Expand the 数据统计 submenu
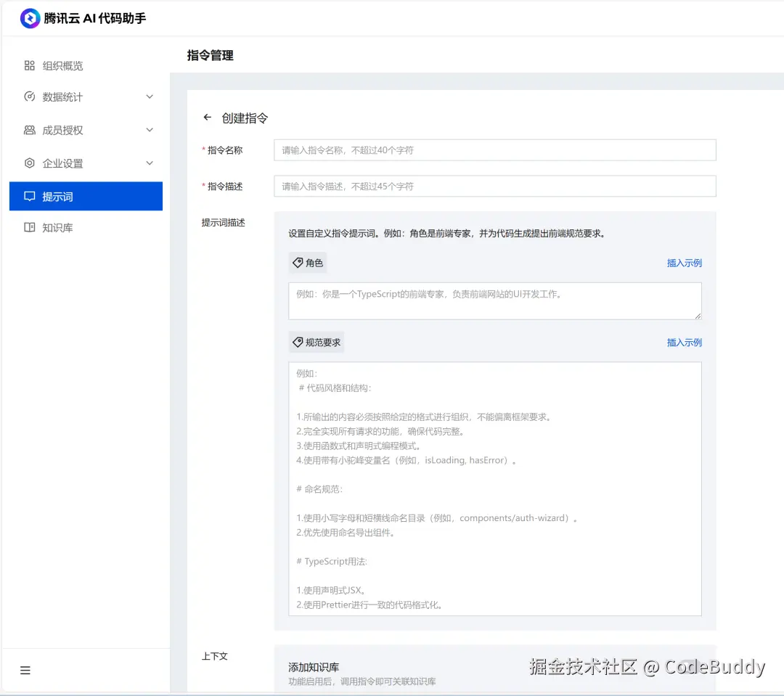Screen dimensions: 784x696 pos(150,97)
